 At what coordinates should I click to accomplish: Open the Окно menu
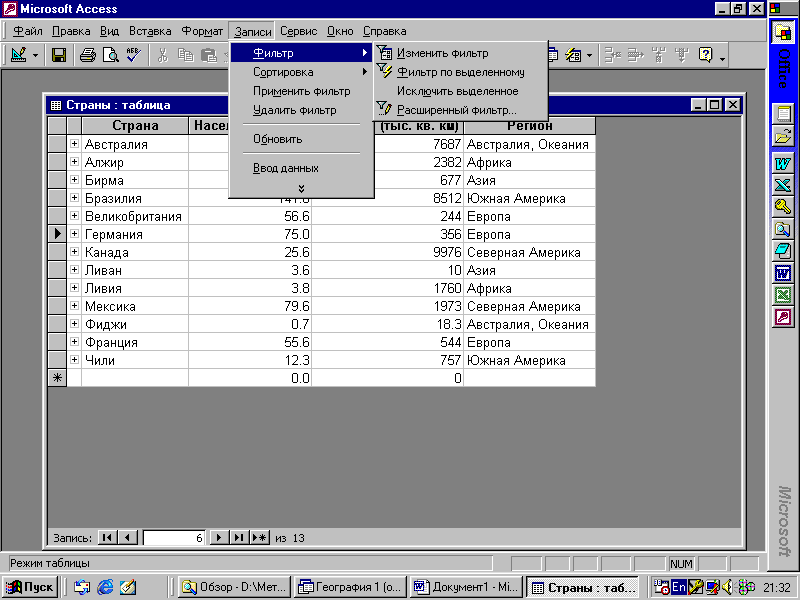click(x=340, y=31)
